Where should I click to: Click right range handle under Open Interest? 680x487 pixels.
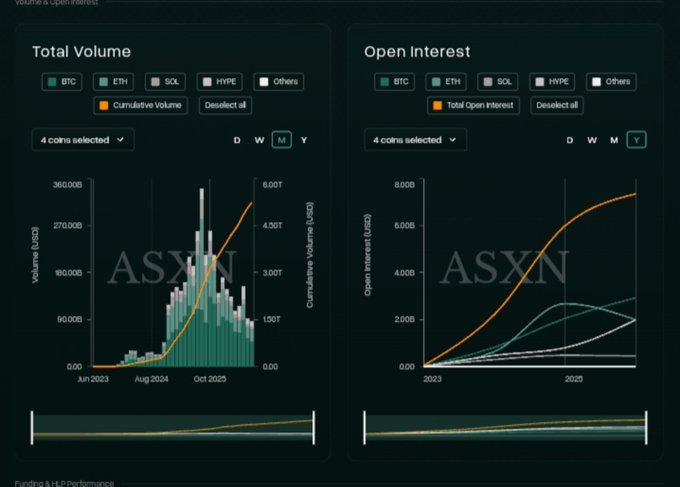(646, 428)
